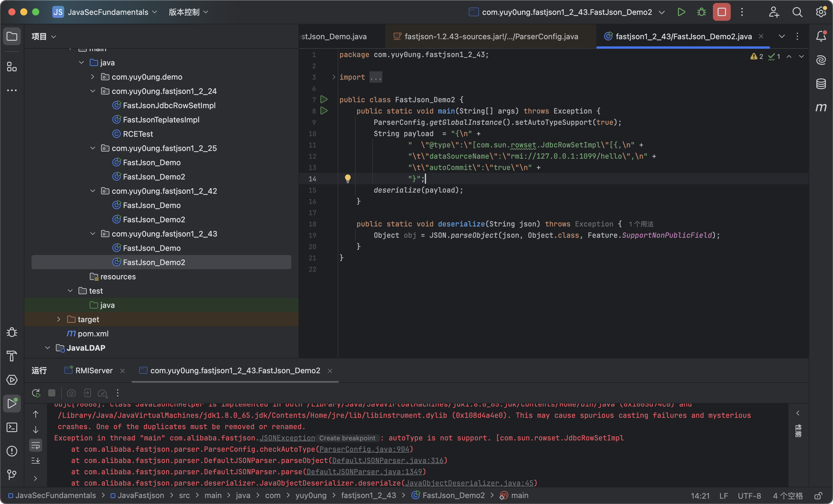833x504 pixels.
Task: Toggle the read-only lock icon in the status bar
Action: tap(818, 496)
